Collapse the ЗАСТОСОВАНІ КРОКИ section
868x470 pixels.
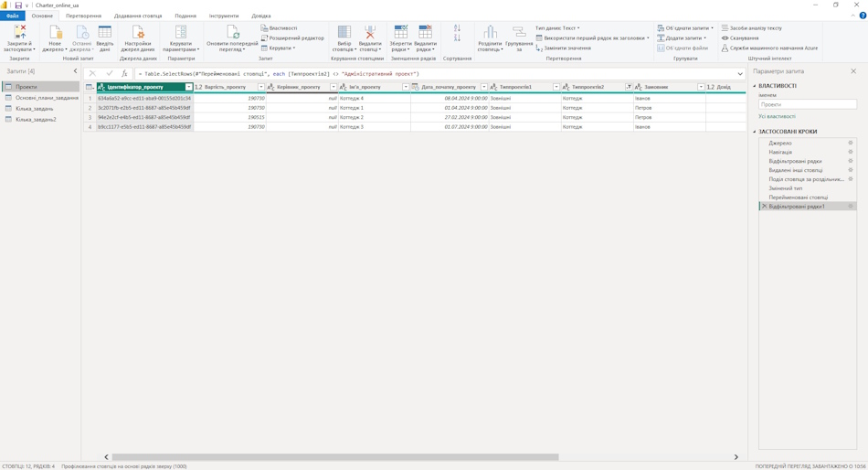[754, 132]
